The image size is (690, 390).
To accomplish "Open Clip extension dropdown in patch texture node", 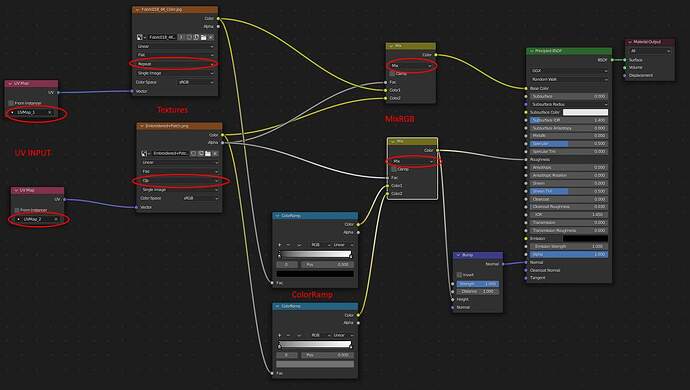I will (x=180, y=180).
